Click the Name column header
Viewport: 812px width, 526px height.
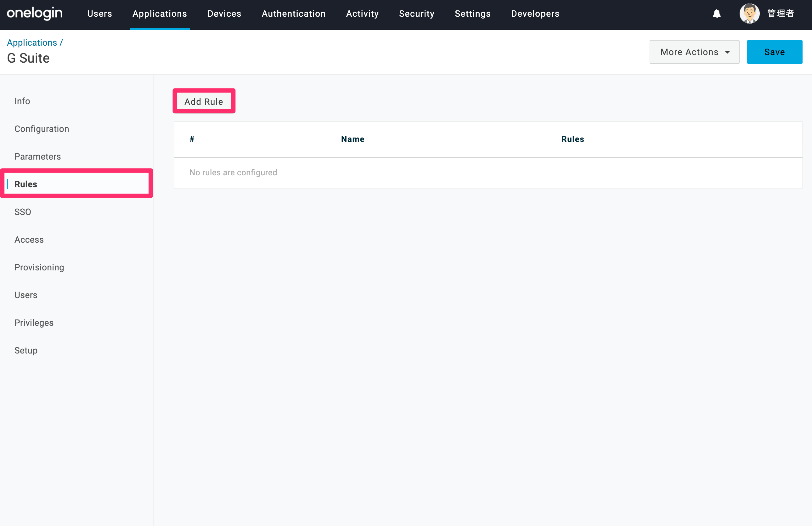[352, 139]
